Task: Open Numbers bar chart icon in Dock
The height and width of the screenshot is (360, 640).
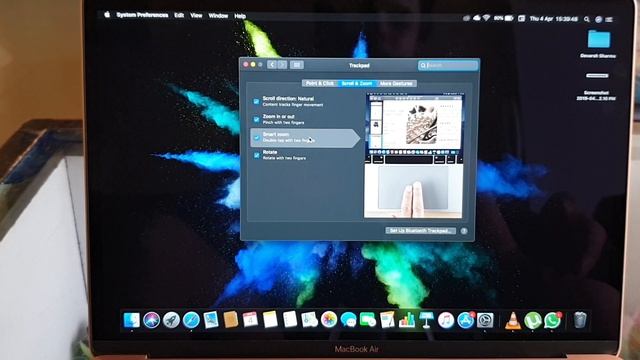Action: [407, 320]
